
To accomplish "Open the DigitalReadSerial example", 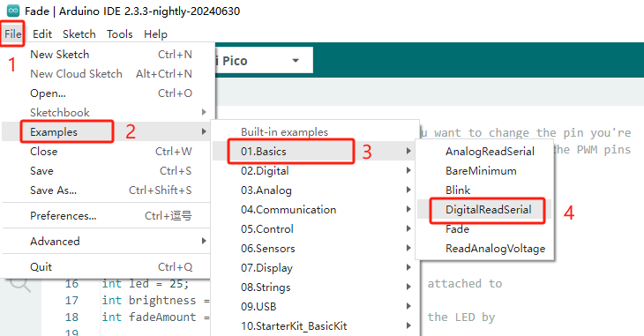I will pyautogui.click(x=484, y=210).
